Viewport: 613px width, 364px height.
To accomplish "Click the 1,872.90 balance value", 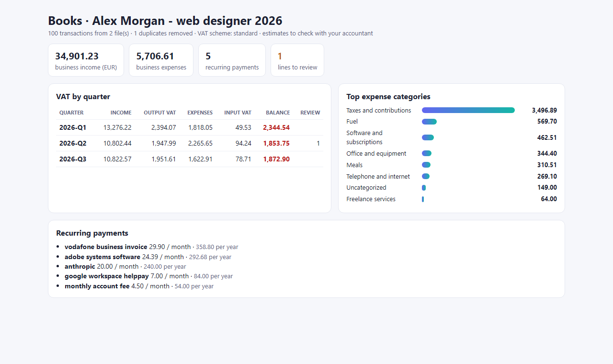I will pos(276,159).
